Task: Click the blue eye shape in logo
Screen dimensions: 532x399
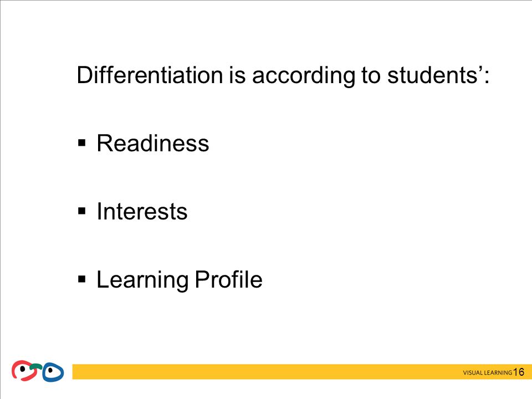Action: coord(53,372)
